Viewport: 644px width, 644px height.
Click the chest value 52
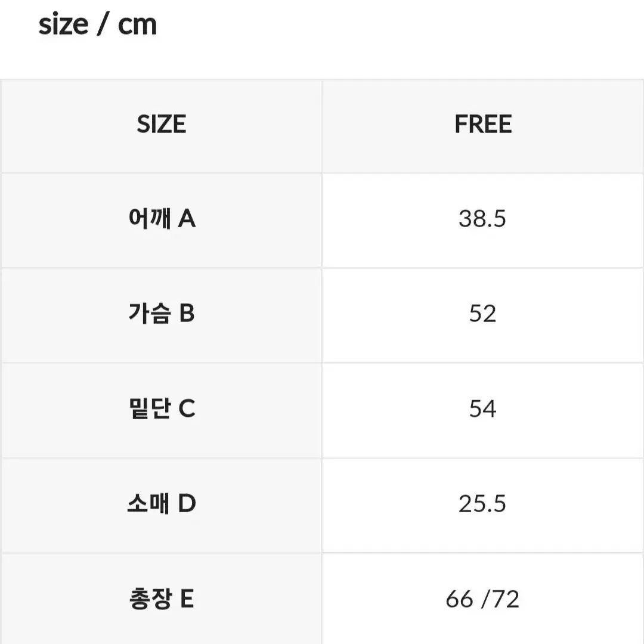click(x=482, y=314)
